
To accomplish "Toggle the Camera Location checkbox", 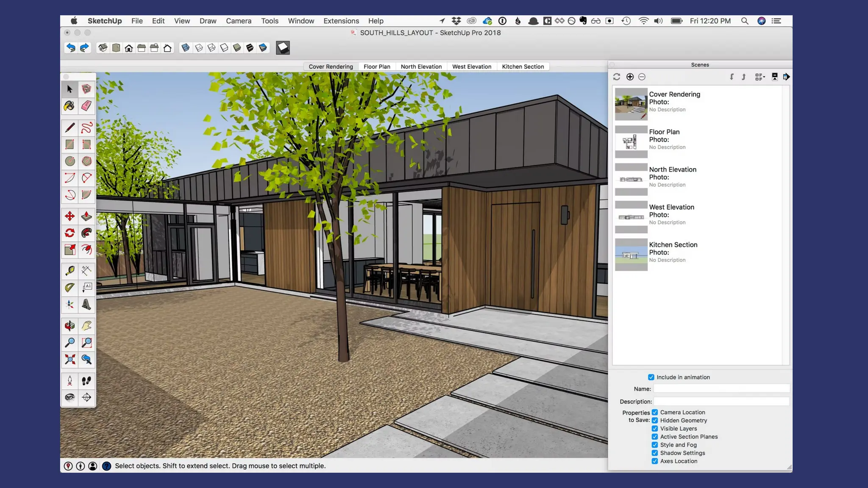I will (x=655, y=412).
